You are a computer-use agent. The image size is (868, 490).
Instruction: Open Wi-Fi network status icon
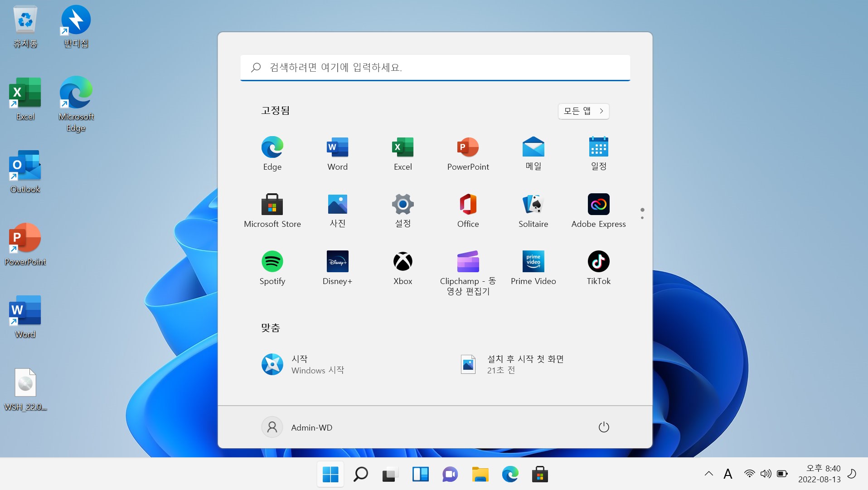750,474
